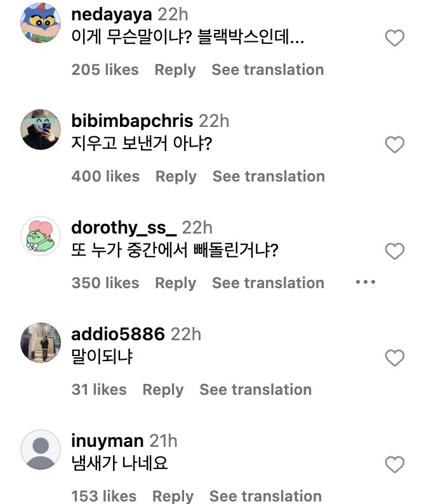Tap the heart on bibimbapchris's comment
The height and width of the screenshot is (504, 424).
tap(395, 145)
